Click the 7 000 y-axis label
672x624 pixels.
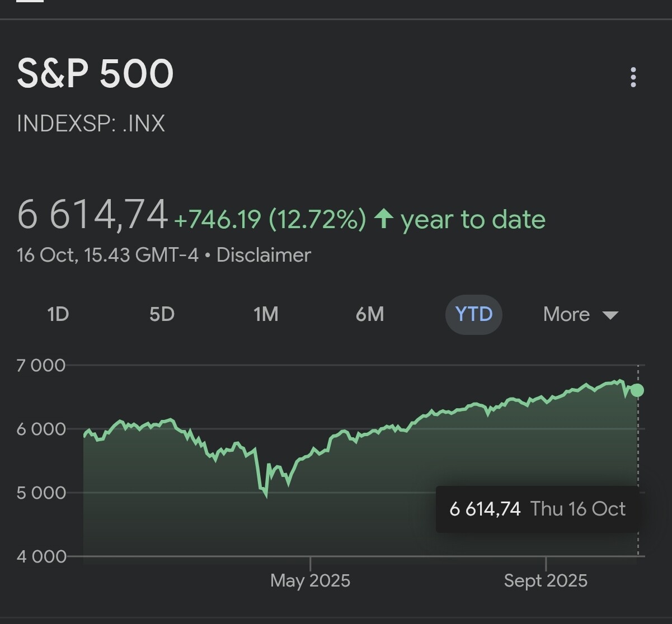pos(41,365)
